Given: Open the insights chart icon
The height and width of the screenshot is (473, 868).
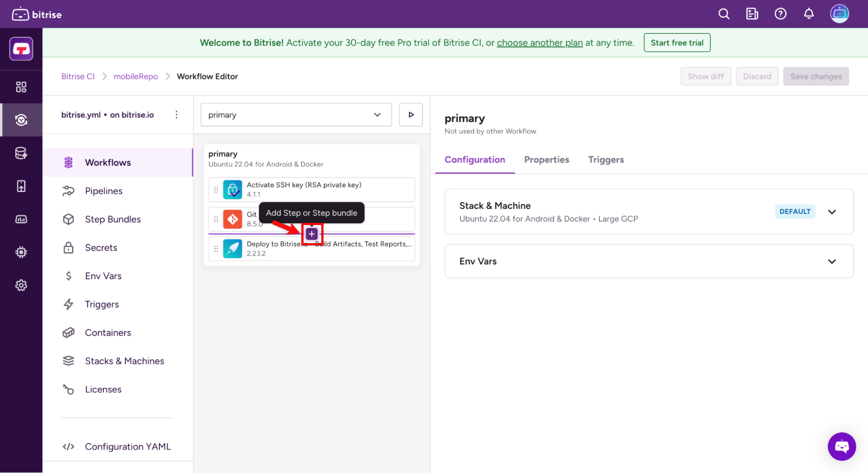Looking at the screenshot, I should [x=21, y=219].
